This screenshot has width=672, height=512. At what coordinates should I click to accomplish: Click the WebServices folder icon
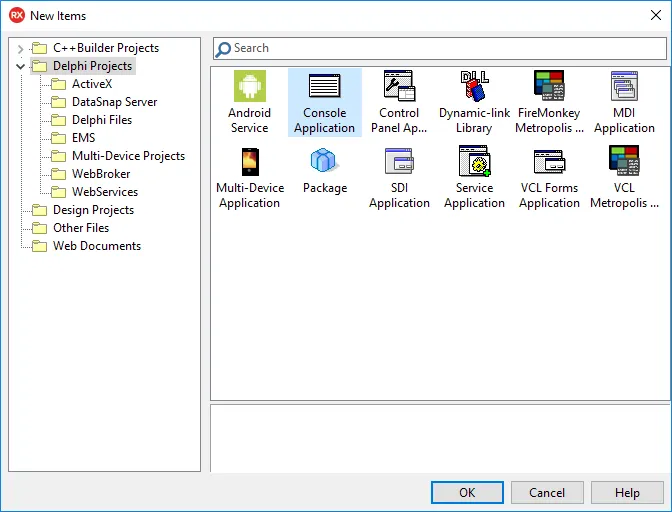(x=58, y=192)
